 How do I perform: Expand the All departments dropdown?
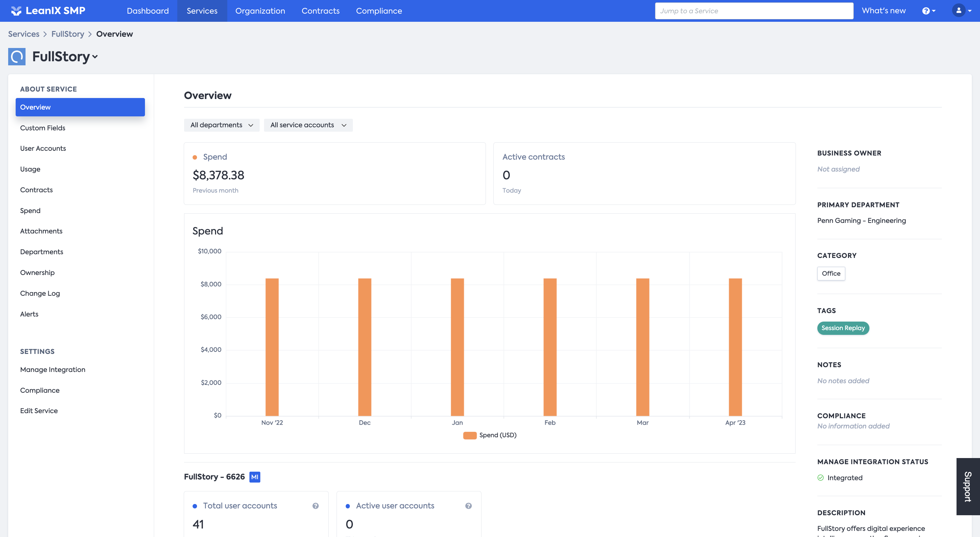[x=222, y=125]
